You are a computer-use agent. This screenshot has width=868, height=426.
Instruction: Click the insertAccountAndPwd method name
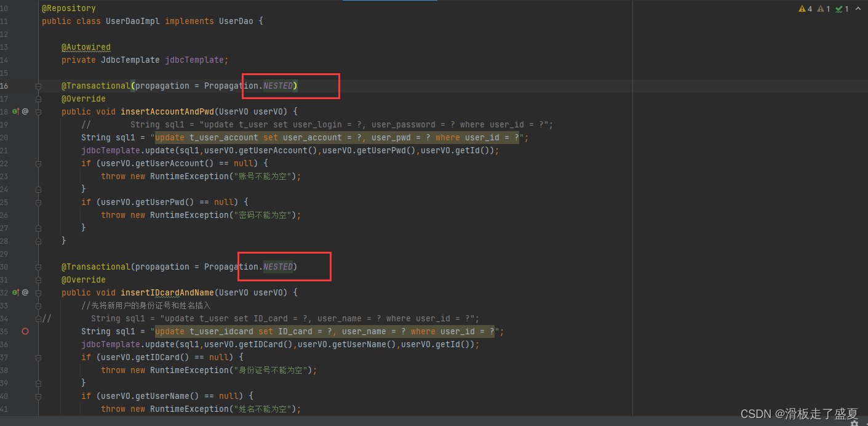167,111
